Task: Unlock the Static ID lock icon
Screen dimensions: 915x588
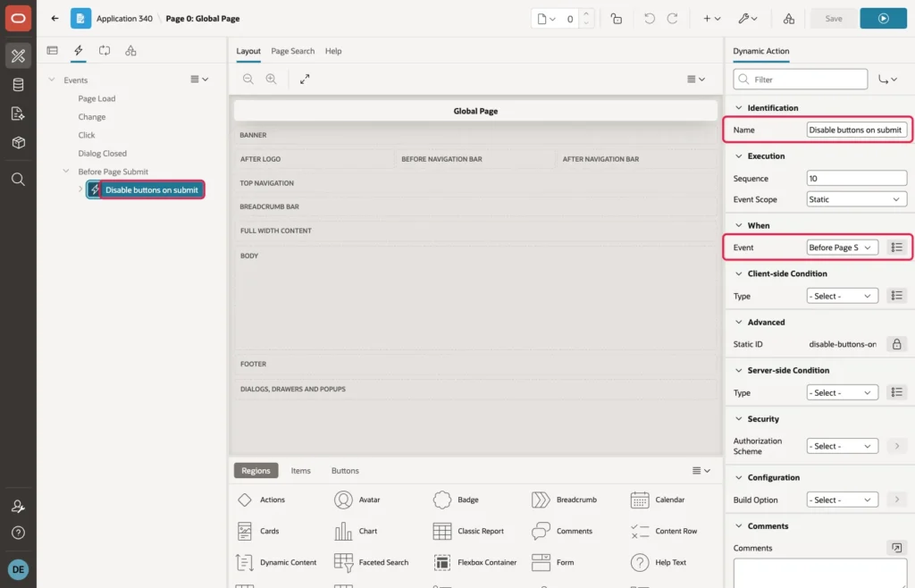Action: coord(896,344)
